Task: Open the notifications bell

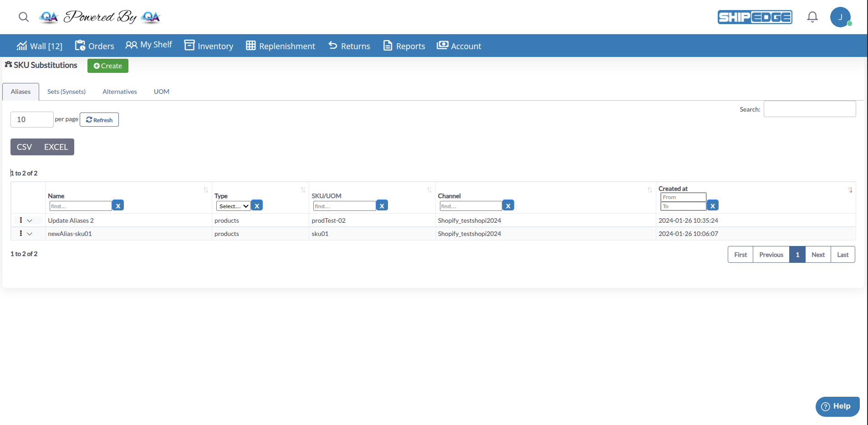Action: coord(812,17)
